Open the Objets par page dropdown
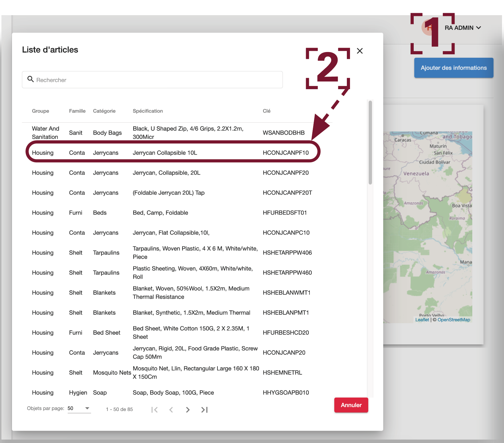Image resolution: width=504 pixels, height=443 pixels. pyautogui.click(x=79, y=408)
